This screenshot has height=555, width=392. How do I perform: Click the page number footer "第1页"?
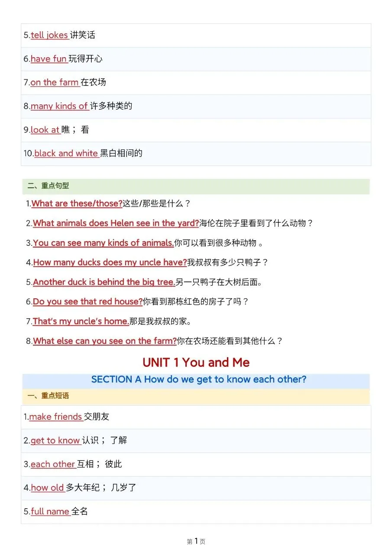coord(196,541)
